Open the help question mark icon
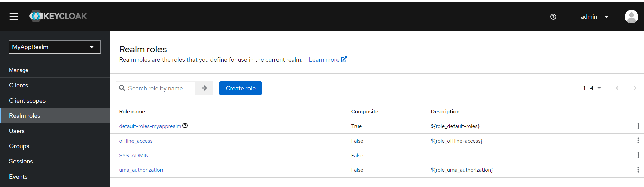The width and height of the screenshot is (644, 187). click(553, 17)
